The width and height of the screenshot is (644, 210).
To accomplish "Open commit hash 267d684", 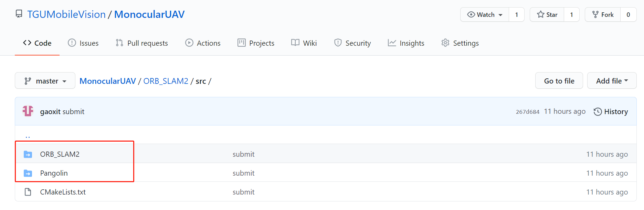I will (x=528, y=112).
